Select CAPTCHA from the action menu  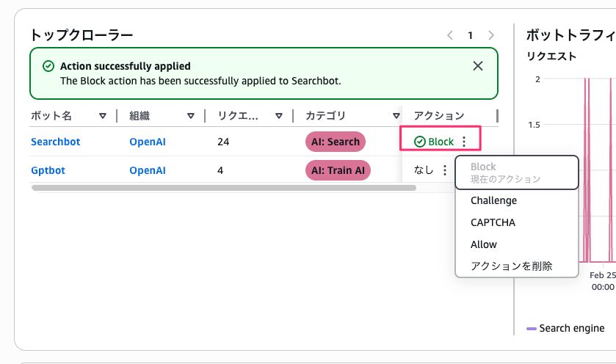493,222
